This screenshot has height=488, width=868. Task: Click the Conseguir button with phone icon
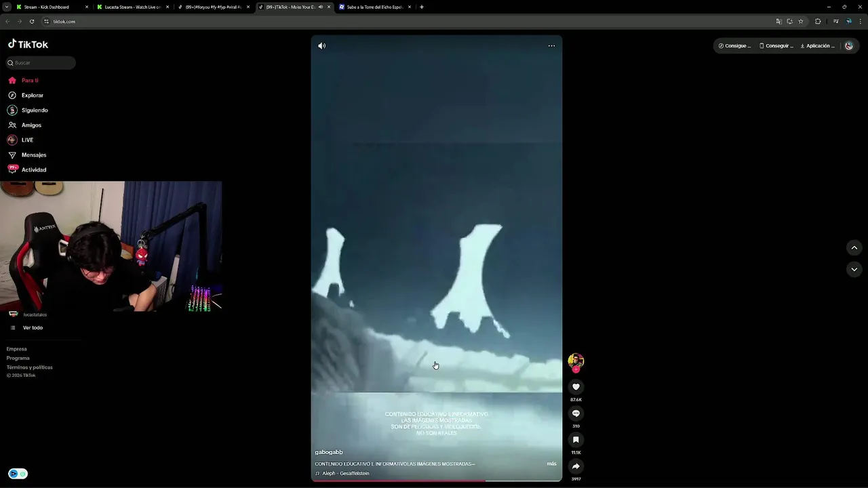[776, 46]
